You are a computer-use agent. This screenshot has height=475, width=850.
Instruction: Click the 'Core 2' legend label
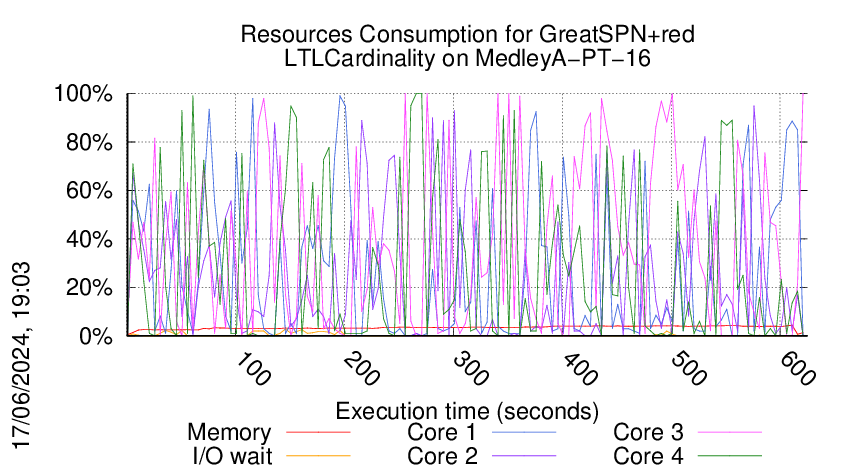click(442, 456)
